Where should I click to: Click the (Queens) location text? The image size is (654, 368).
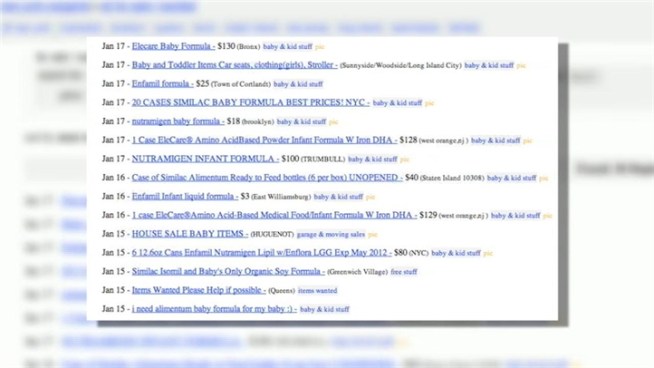282,291
